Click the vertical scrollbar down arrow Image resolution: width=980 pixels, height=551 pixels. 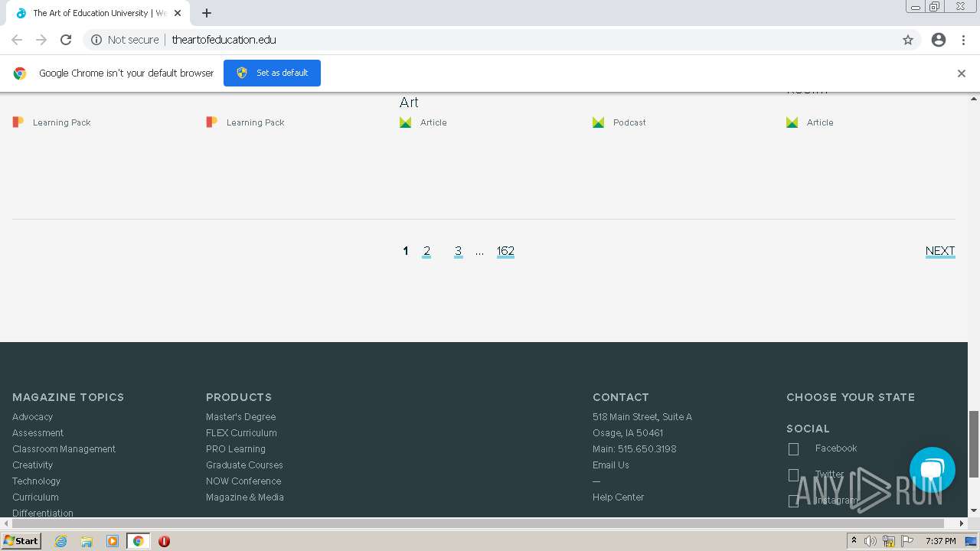point(974,510)
